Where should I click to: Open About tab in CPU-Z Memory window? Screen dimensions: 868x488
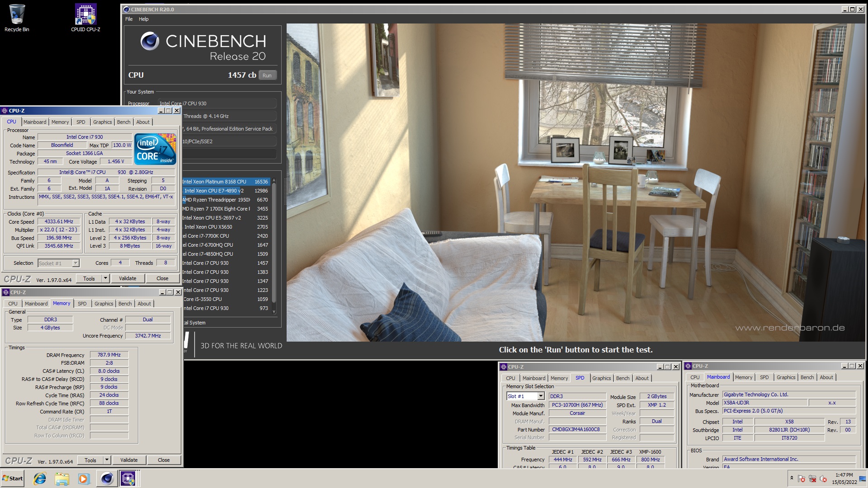click(x=144, y=304)
